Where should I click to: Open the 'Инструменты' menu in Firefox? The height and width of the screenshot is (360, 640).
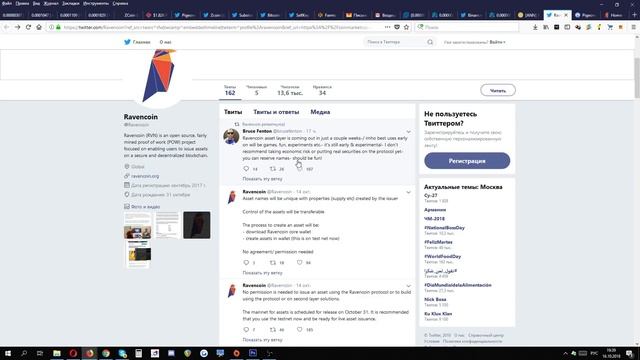tap(96, 3)
